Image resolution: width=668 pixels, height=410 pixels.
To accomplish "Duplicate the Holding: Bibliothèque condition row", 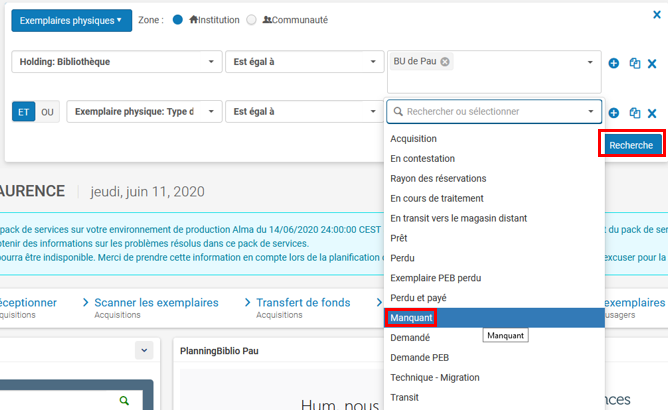I will coord(634,62).
